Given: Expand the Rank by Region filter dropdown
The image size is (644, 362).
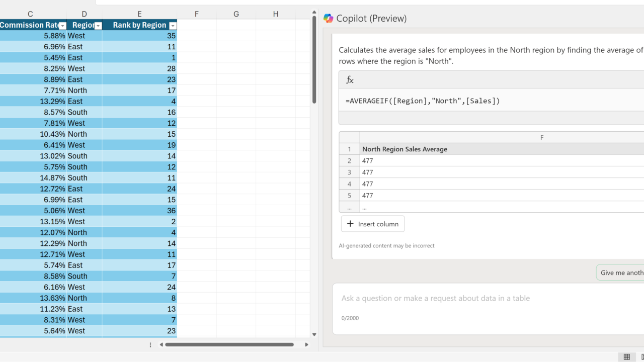Looking at the screenshot, I should point(173,26).
